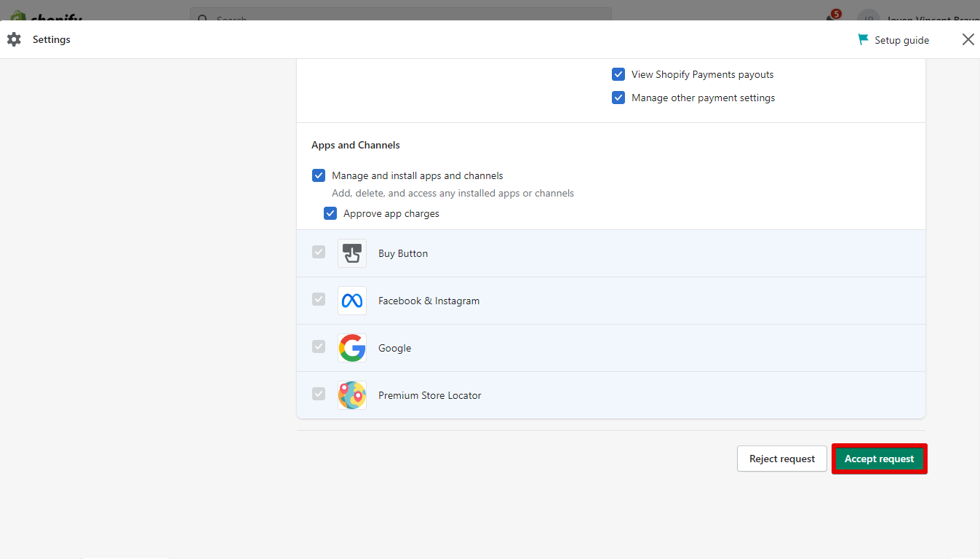
Task: Click the Premium Store Locator app icon
Action: 352,395
